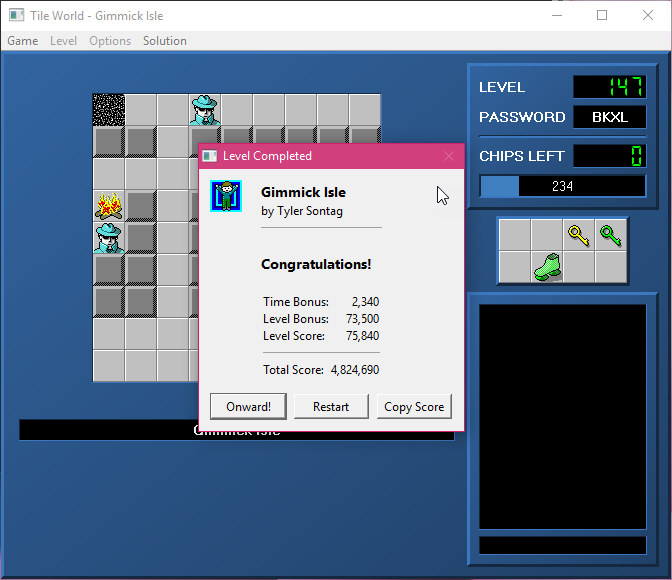
Task: Click the Gimmick Isle heading in dialog
Action: pos(303,192)
